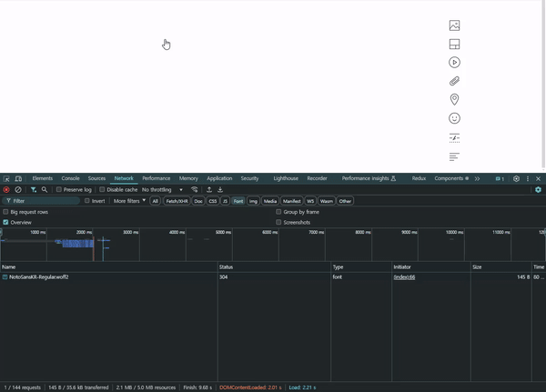Sort requests by Size column header
Viewport: 546px width, 392px height.
(501, 267)
